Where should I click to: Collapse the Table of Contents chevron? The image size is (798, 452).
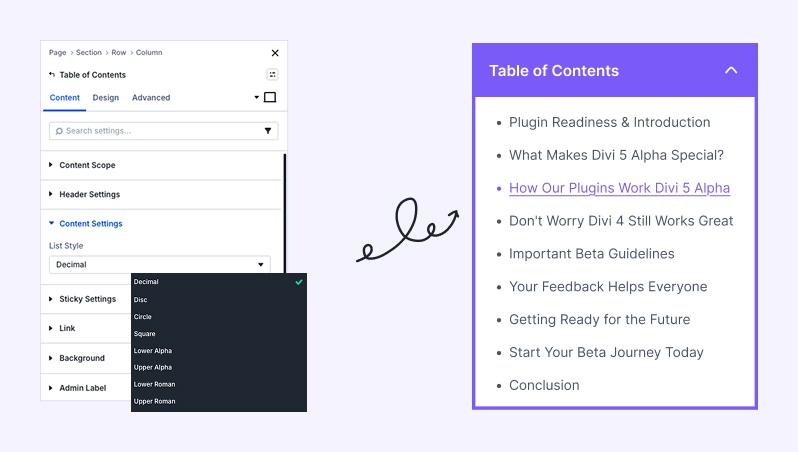731,71
